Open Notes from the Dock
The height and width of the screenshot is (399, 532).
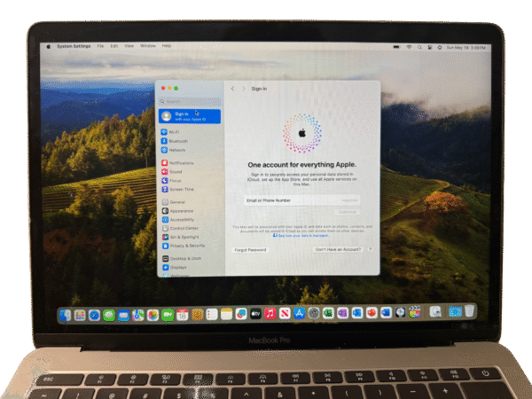226,315
